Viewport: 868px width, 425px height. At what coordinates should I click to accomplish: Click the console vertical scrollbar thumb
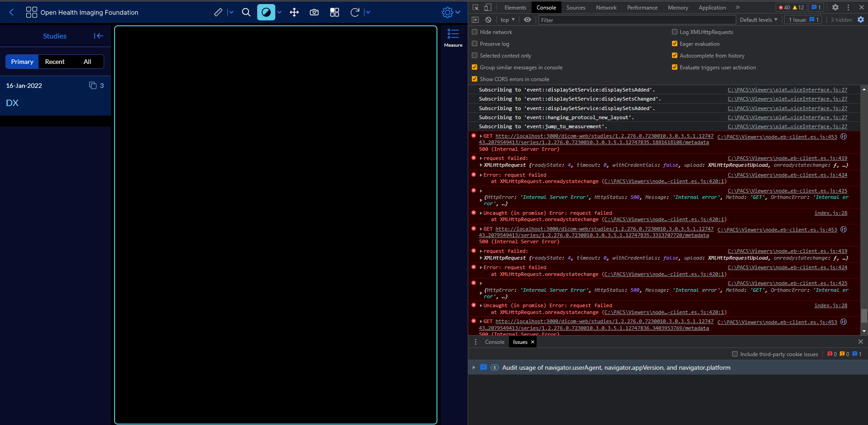click(864, 316)
